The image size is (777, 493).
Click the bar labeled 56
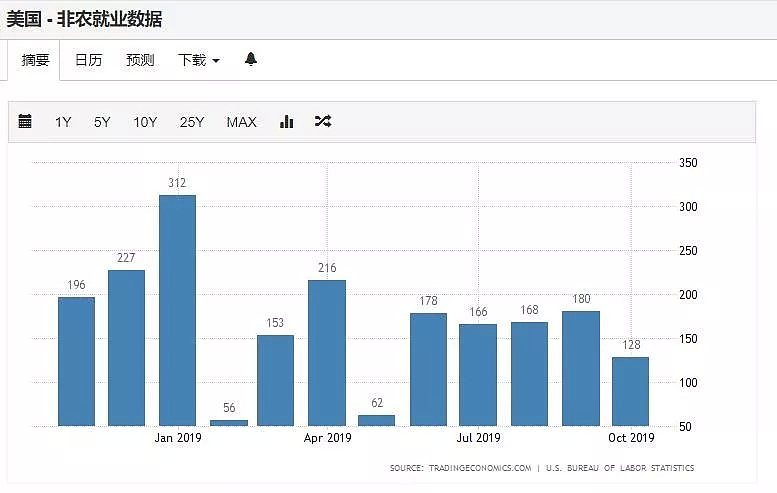tap(229, 423)
